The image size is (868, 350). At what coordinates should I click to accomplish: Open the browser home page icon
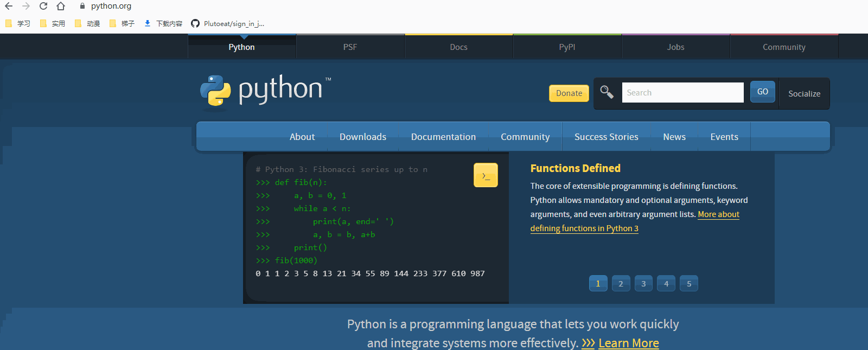(x=61, y=6)
